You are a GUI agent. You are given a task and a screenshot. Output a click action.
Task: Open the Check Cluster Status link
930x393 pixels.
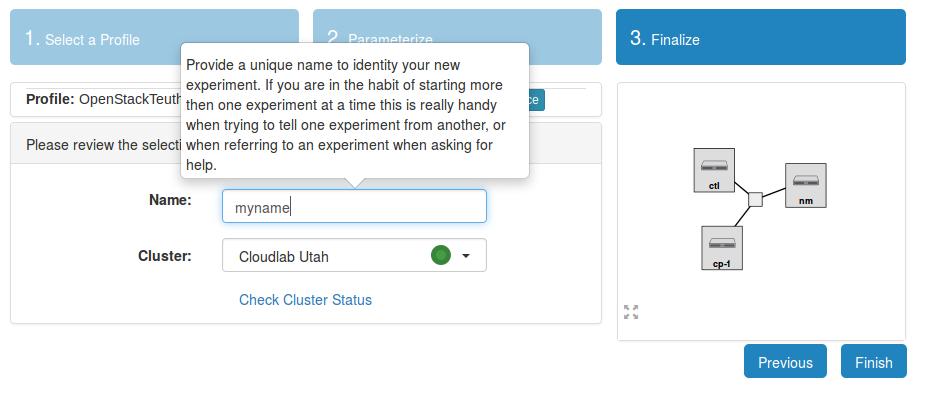305,300
